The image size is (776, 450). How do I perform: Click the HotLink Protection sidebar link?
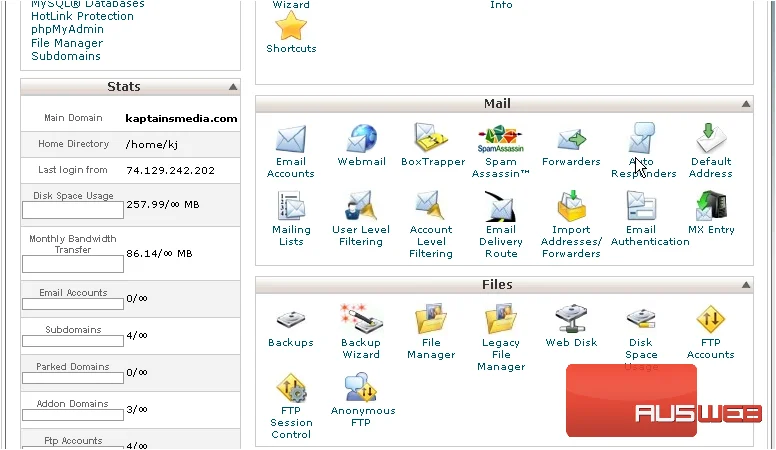click(x=82, y=16)
